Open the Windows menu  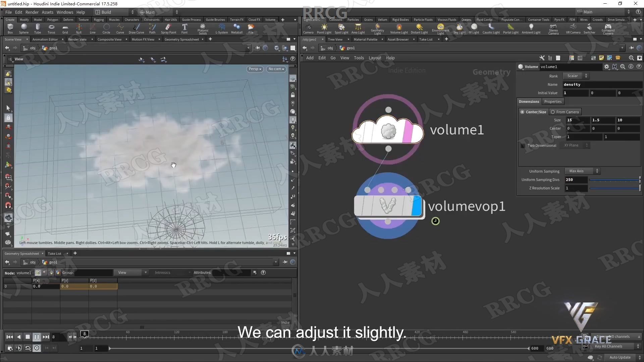(x=65, y=12)
